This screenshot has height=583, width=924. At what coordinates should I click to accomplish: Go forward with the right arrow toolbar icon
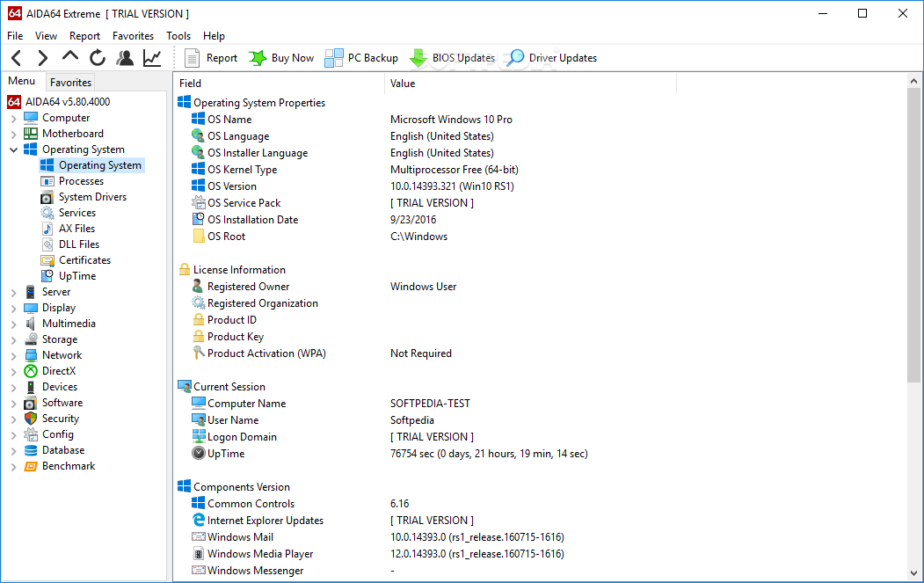click(x=42, y=58)
